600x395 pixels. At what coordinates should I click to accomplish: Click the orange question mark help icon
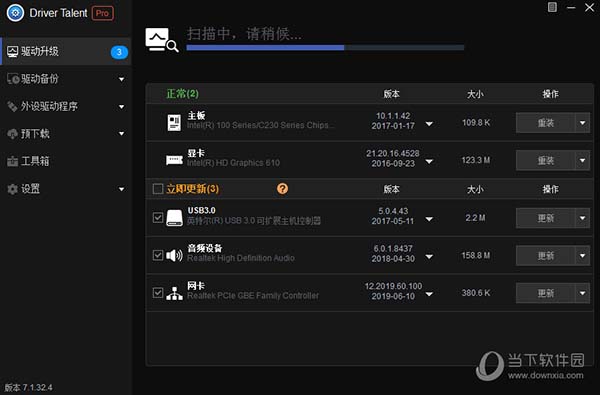pos(282,188)
